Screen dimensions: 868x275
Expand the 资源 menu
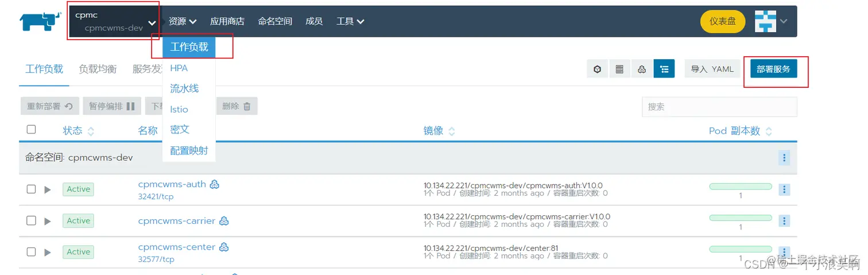[x=183, y=21]
